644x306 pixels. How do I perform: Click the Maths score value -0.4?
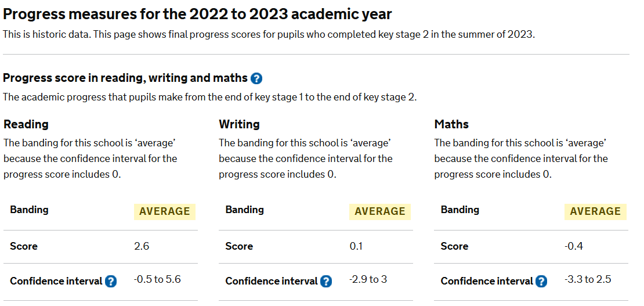[574, 246]
